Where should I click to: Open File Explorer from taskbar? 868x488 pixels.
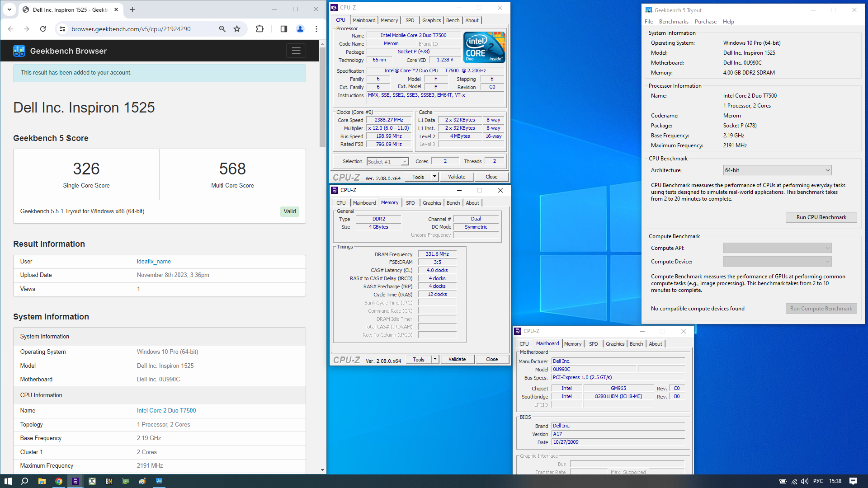[42, 481]
